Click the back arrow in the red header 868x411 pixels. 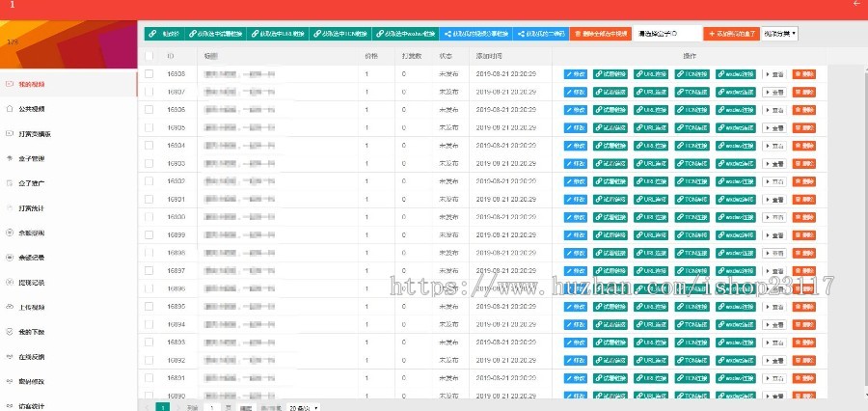coord(857,3)
